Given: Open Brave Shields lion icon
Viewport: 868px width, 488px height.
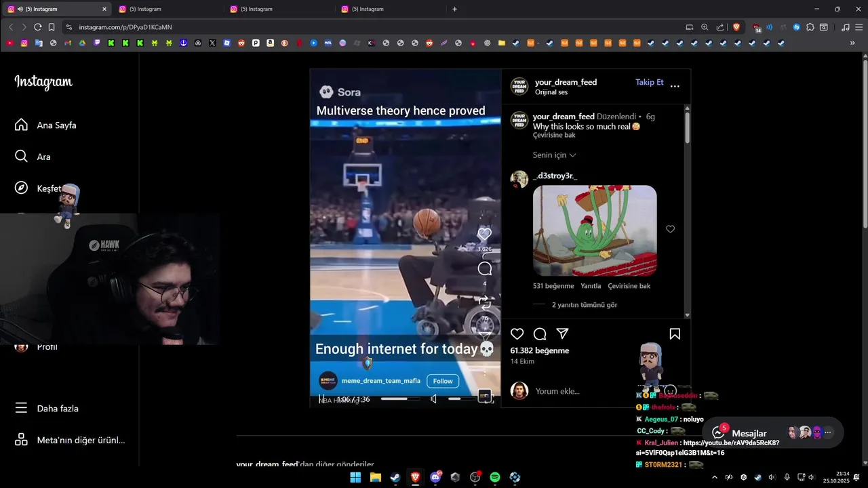Looking at the screenshot, I should tap(736, 27).
